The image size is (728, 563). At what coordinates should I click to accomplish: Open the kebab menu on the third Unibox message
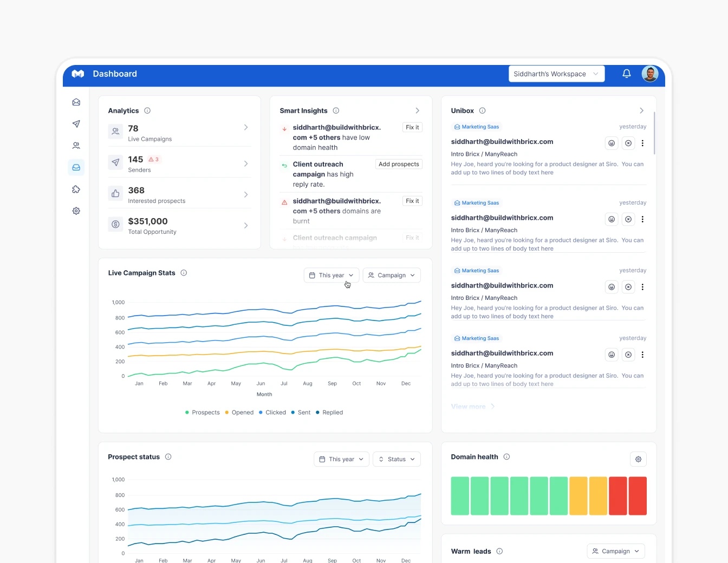(643, 287)
